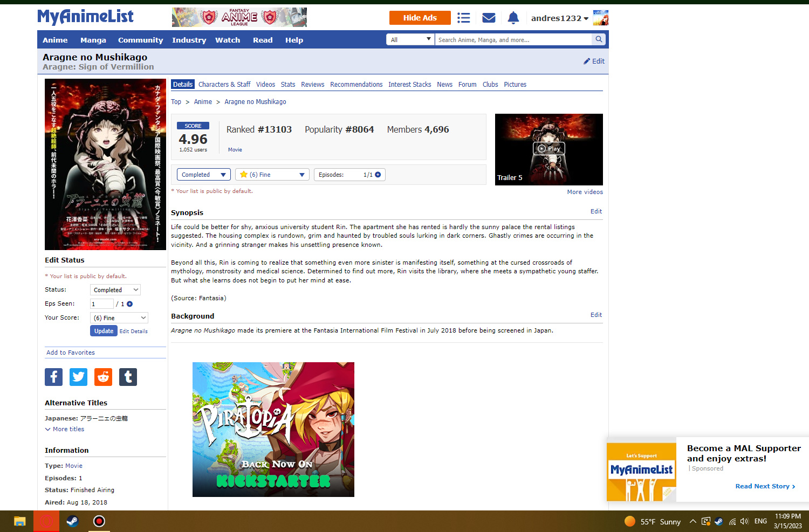Click the Hide Ads button
The height and width of the screenshot is (532, 809).
[420, 18]
